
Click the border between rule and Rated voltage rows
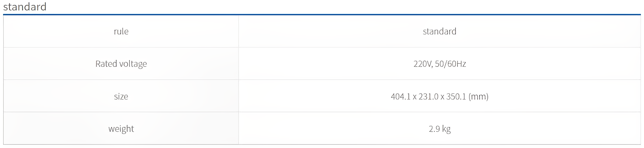click(x=322, y=47)
